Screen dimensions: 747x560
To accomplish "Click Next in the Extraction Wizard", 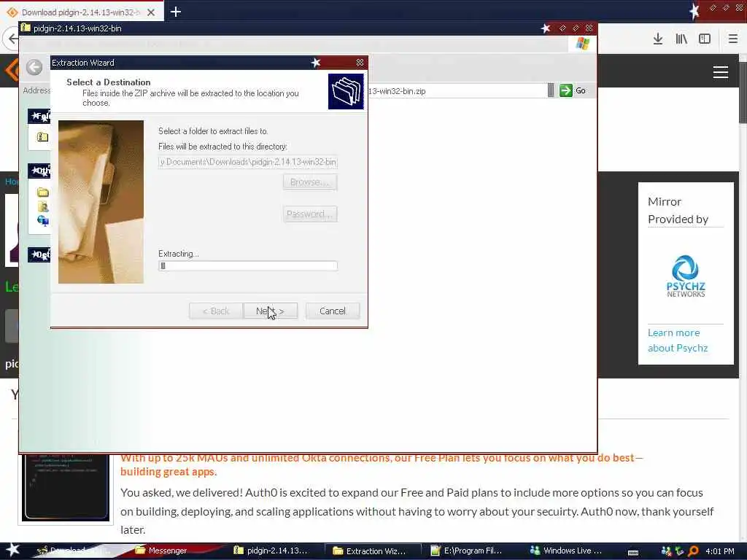I will [x=270, y=311].
